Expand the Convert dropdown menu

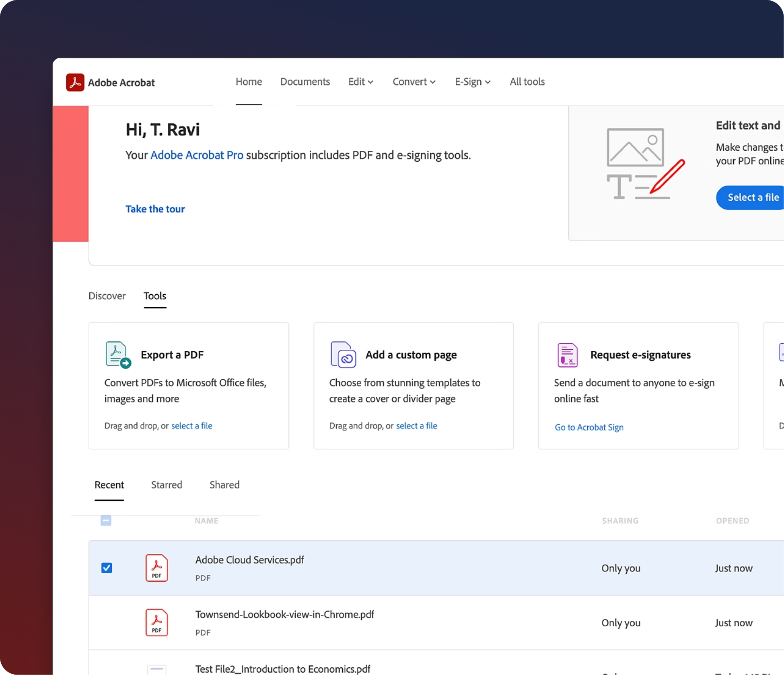tap(414, 82)
